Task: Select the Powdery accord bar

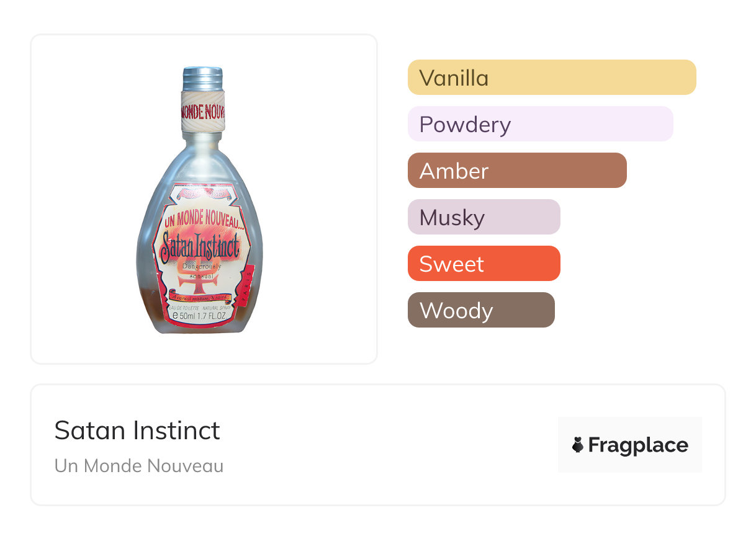Action: click(x=540, y=124)
